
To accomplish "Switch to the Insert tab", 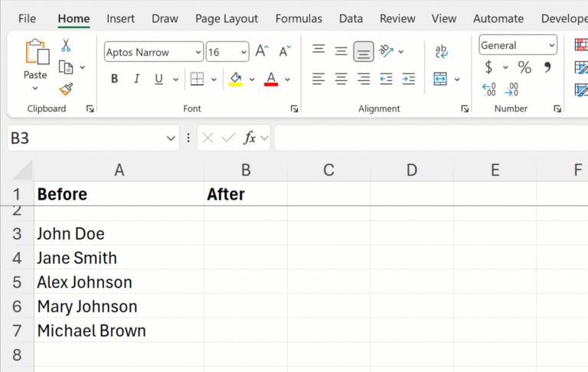I will click(120, 18).
